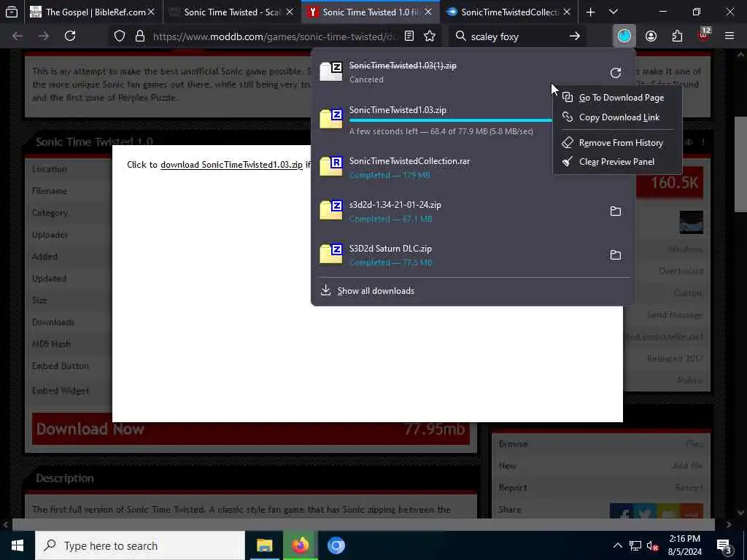Click the red Download Now button
The width and height of the screenshot is (747, 560).
[x=251, y=429]
